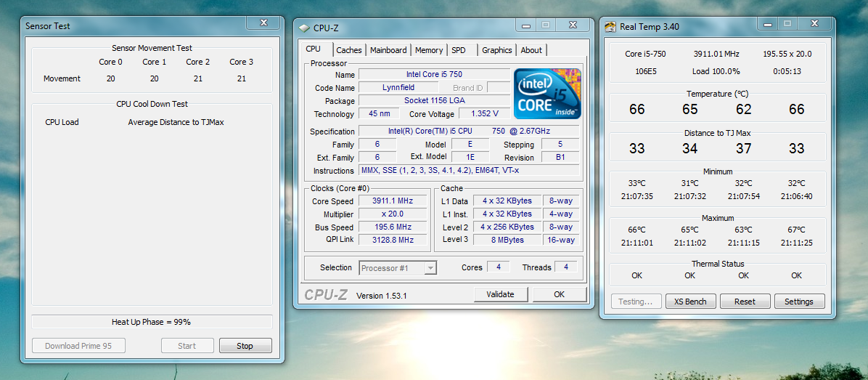Image resolution: width=868 pixels, height=380 pixels.
Task: Click the Instructions field listing MMX, SSE
Action: [469, 171]
